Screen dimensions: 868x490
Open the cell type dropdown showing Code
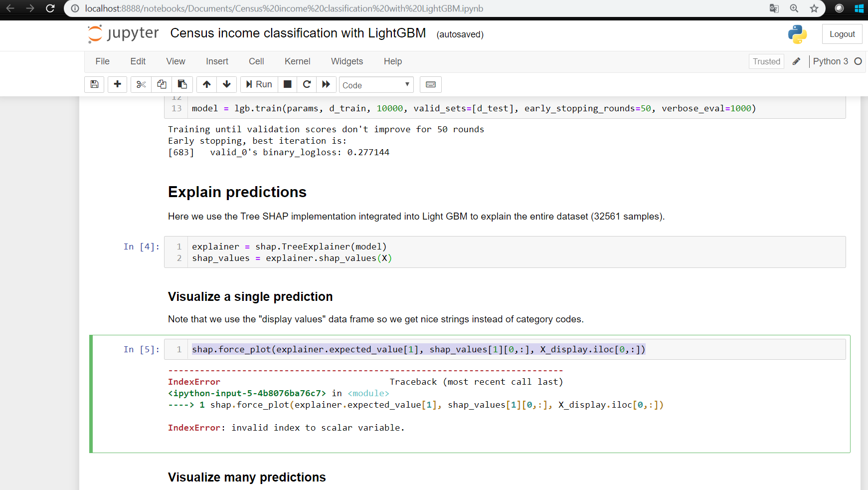376,85
